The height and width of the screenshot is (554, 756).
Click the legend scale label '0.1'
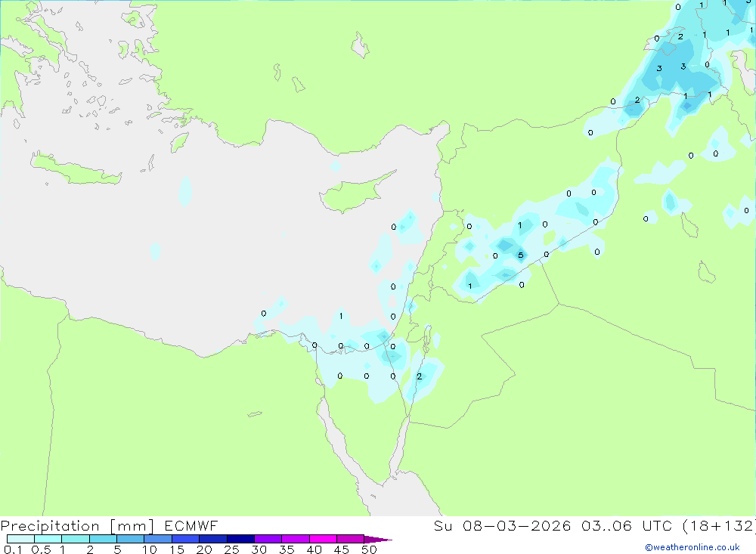[x=13, y=549]
